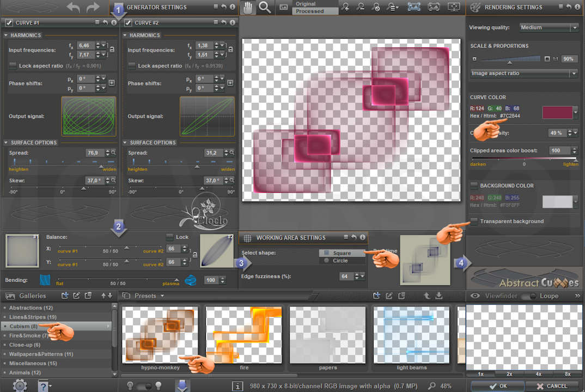The width and height of the screenshot is (585, 392).
Task: Open the Image aspect ratio dropdown
Action: 523,73
